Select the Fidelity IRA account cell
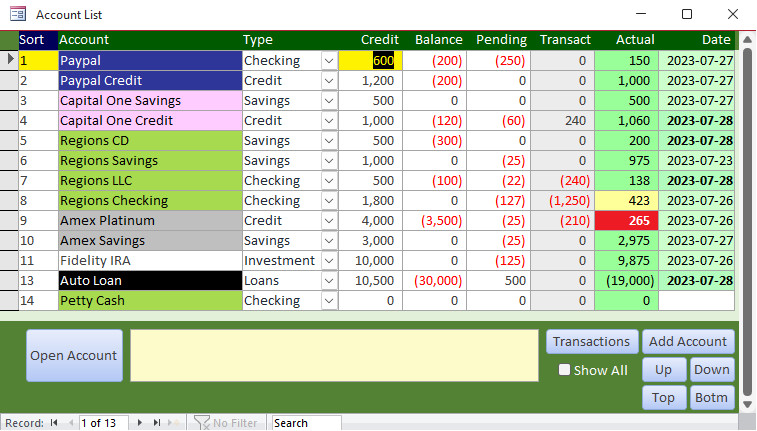 [x=150, y=261]
